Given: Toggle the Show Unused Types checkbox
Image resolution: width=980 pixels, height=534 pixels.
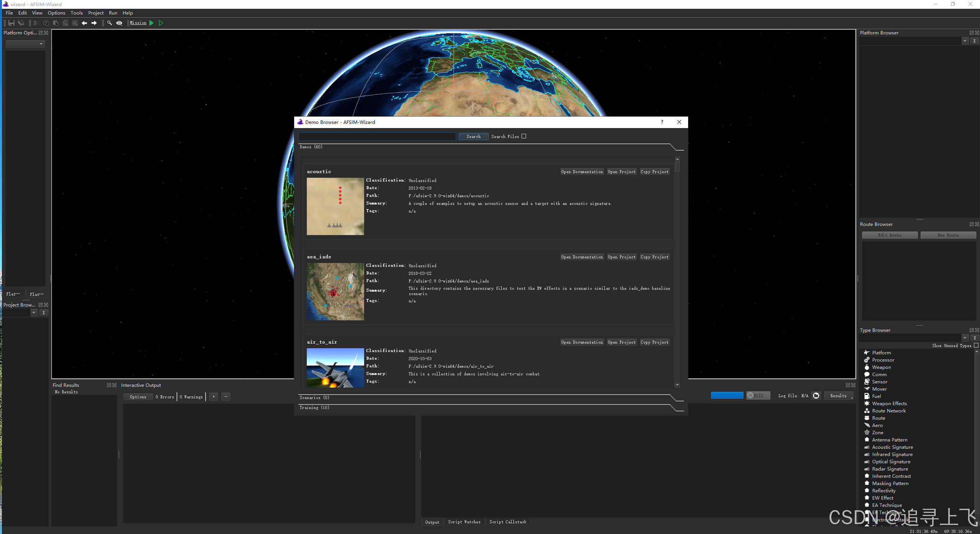Looking at the screenshot, I should pos(976,345).
